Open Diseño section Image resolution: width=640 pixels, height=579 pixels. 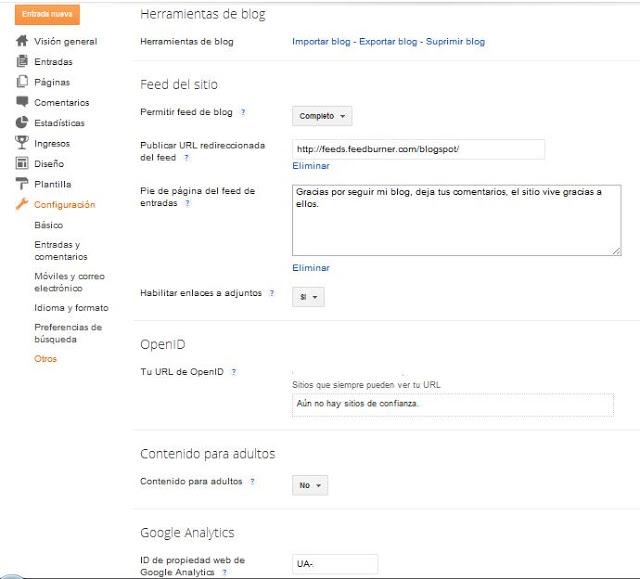pos(49,164)
